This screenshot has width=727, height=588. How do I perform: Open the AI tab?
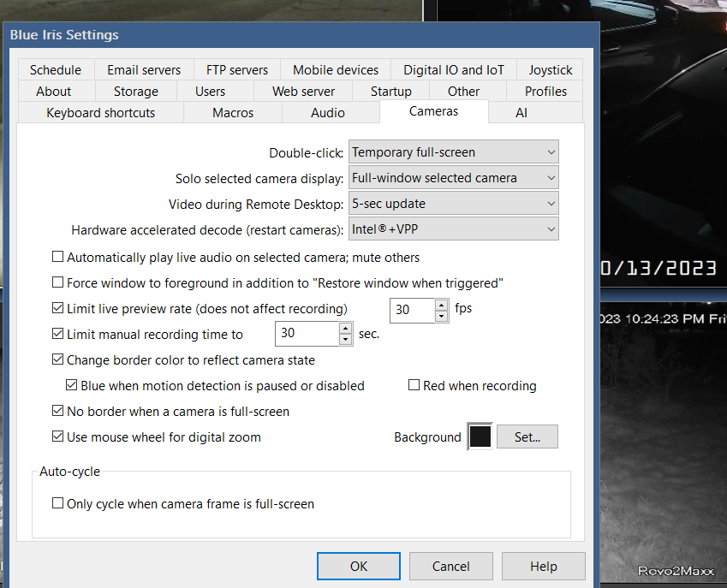pos(521,113)
